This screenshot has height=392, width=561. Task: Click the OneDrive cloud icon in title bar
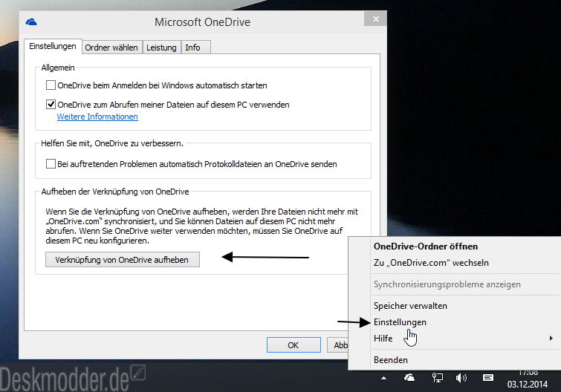tap(32, 22)
